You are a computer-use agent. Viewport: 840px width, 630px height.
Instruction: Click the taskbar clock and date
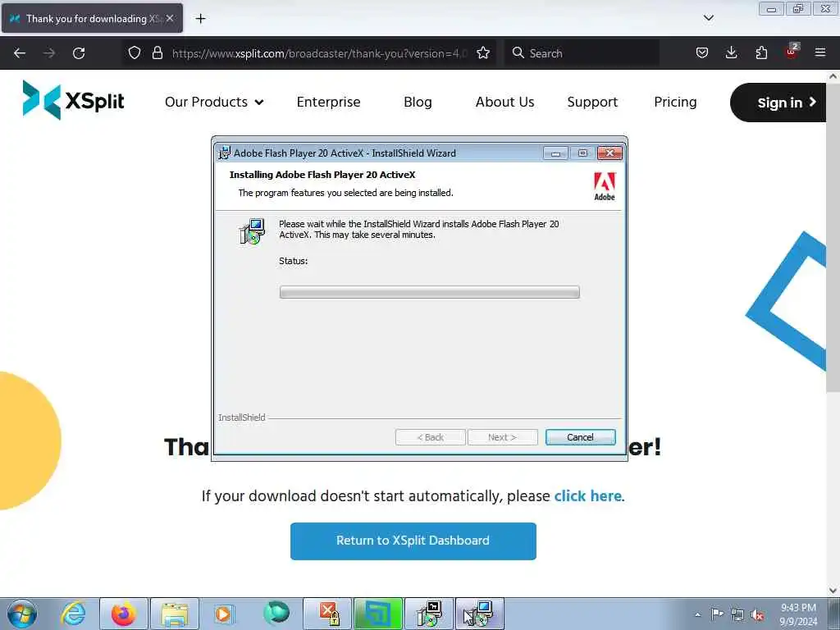(798, 614)
